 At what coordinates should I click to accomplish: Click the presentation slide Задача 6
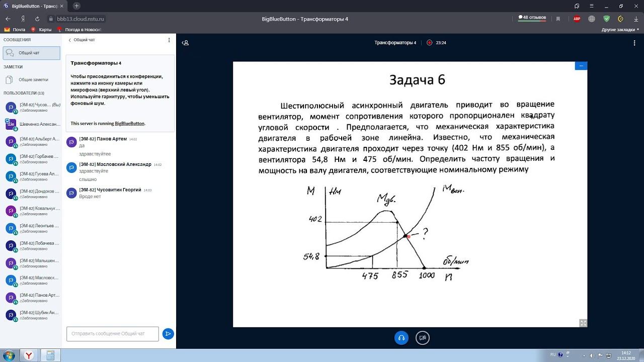coord(410,195)
